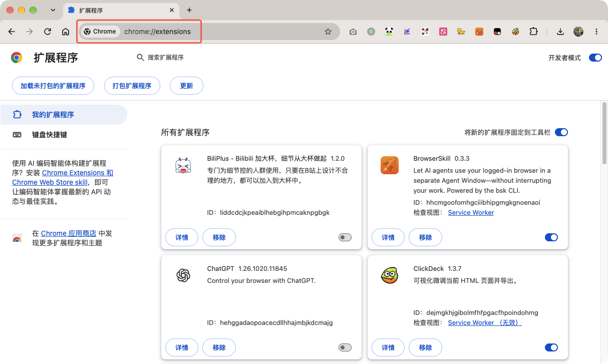Enable the BiliPlus extension toggle
This screenshot has width=608, height=364.
(345, 237)
